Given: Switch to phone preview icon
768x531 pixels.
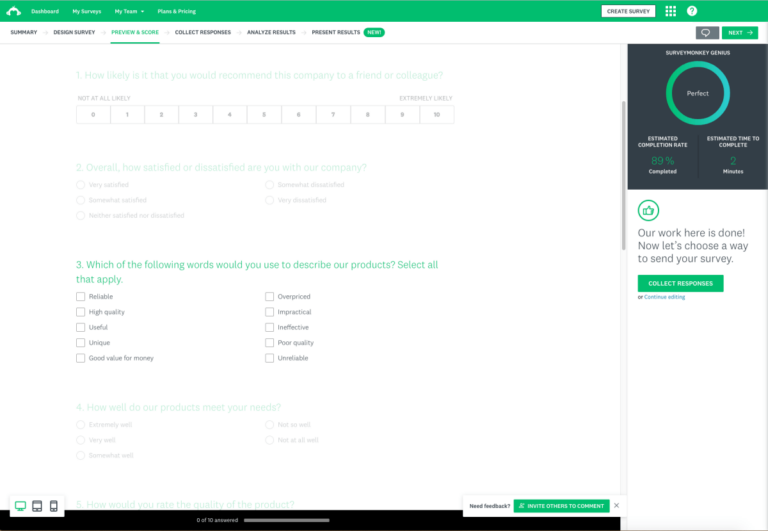Looking at the screenshot, I should [53, 506].
